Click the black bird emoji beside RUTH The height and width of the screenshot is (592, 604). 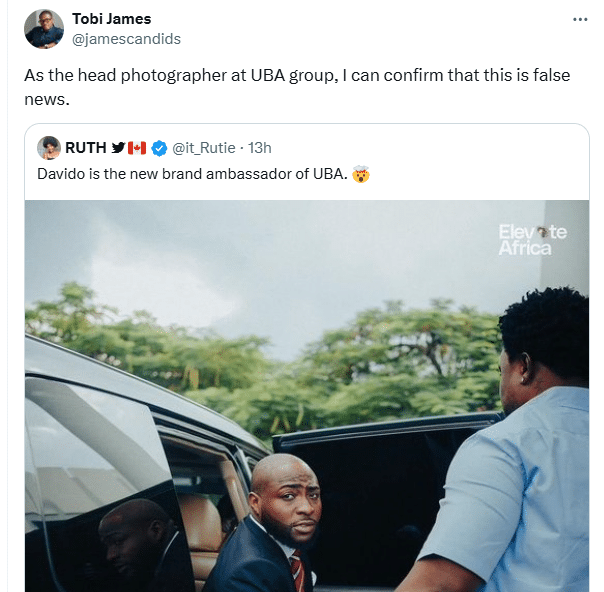click(118, 148)
